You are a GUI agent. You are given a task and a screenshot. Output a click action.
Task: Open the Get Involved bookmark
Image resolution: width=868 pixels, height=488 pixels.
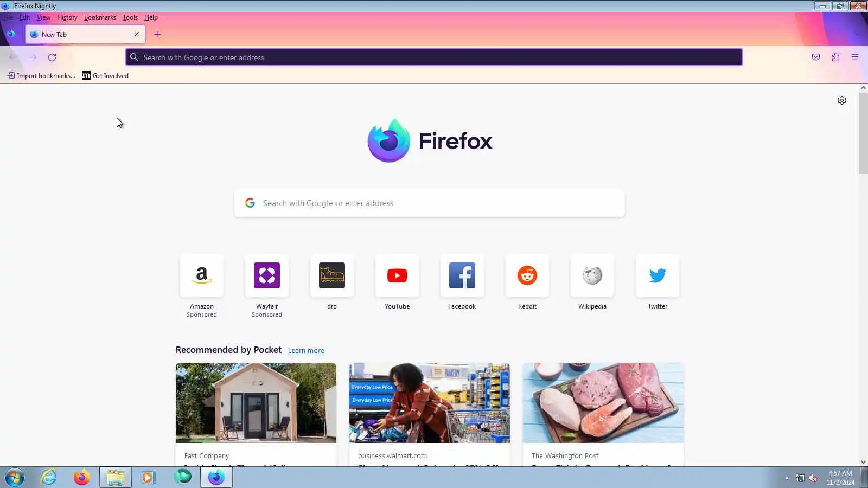(105, 76)
